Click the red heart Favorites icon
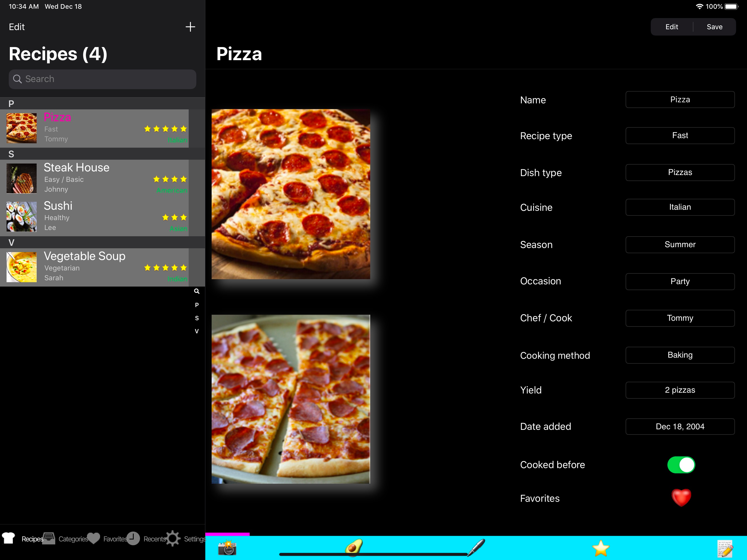 [681, 498]
